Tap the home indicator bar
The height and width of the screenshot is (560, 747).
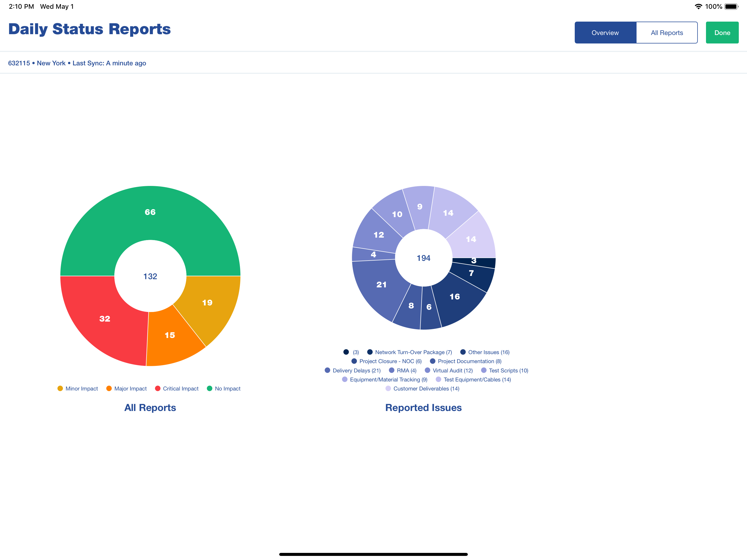(x=373, y=554)
